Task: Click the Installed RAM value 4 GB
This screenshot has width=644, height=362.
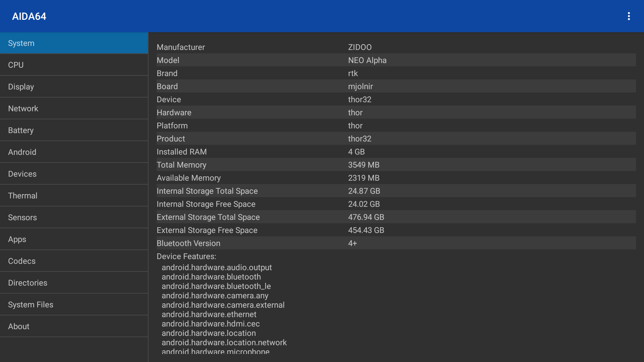Action: point(356,152)
